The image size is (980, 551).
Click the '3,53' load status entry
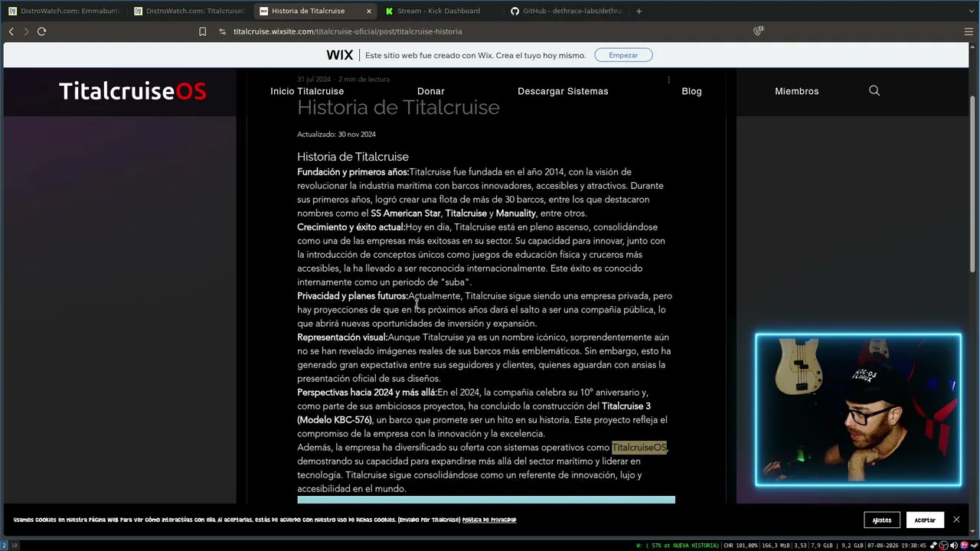(x=802, y=546)
